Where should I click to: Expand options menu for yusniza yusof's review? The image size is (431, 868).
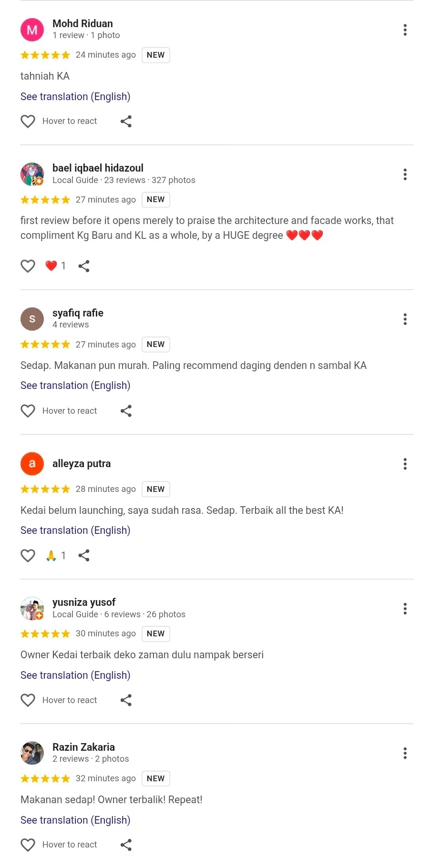tap(405, 609)
